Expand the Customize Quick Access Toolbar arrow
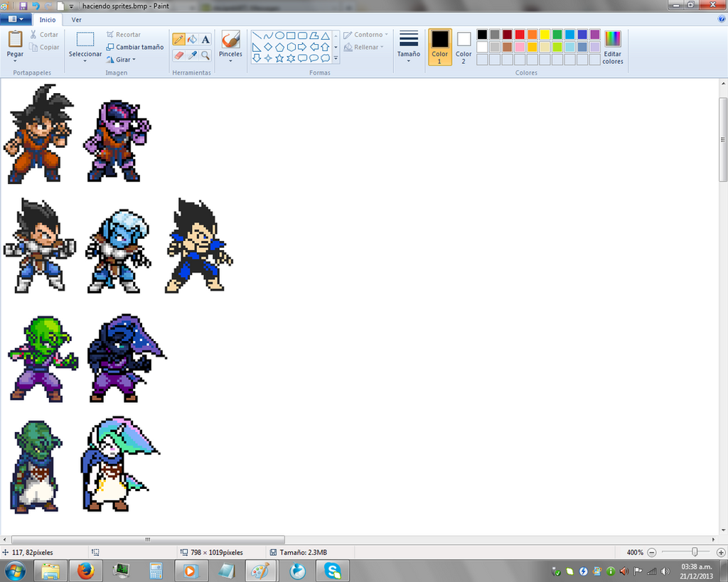The width and height of the screenshot is (728, 582). point(72,6)
